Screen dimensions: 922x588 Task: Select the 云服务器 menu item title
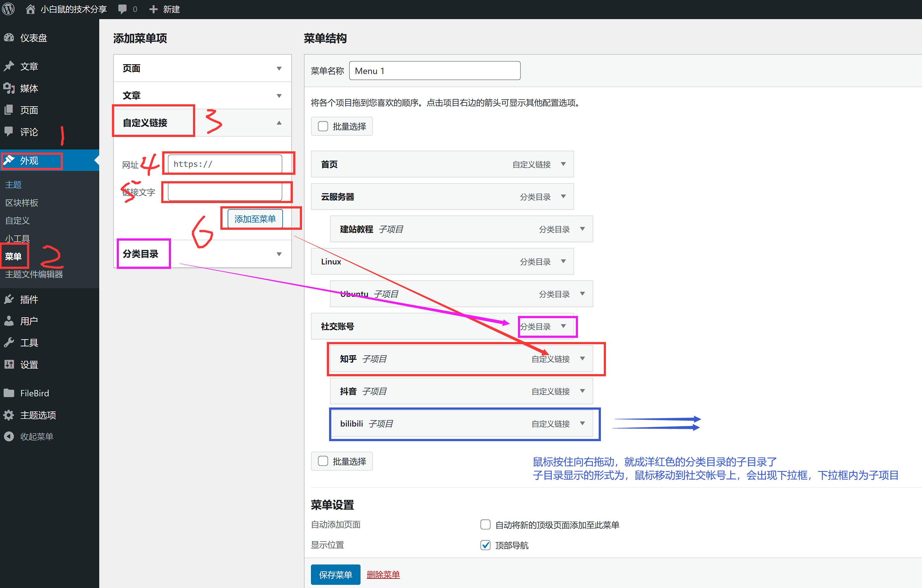pyautogui.click(x=337, y=196)
